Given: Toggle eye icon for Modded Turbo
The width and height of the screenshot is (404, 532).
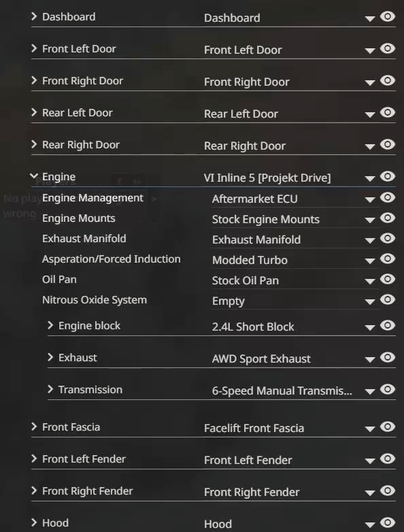Looking at the screenshot, I should pos(388,259).
